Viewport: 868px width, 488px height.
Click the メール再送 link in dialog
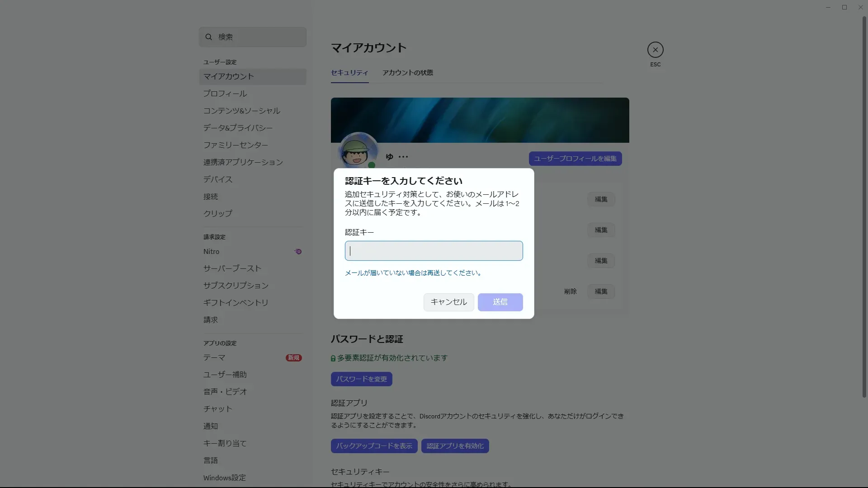click(x=413, y=273)
